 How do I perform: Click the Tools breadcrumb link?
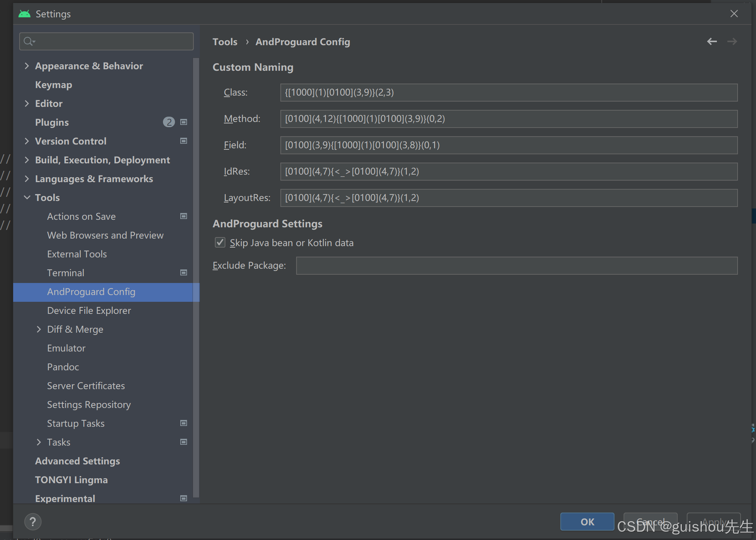pos(225,42)
